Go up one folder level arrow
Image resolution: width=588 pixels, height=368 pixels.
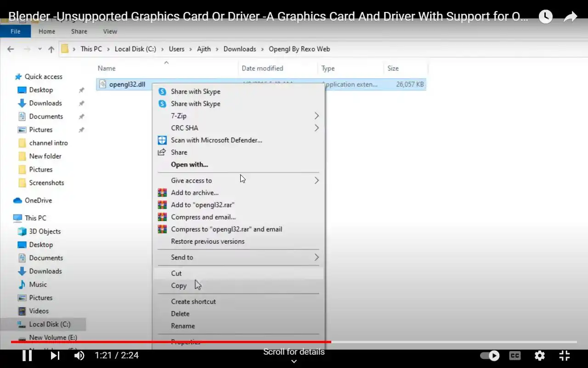51,49
